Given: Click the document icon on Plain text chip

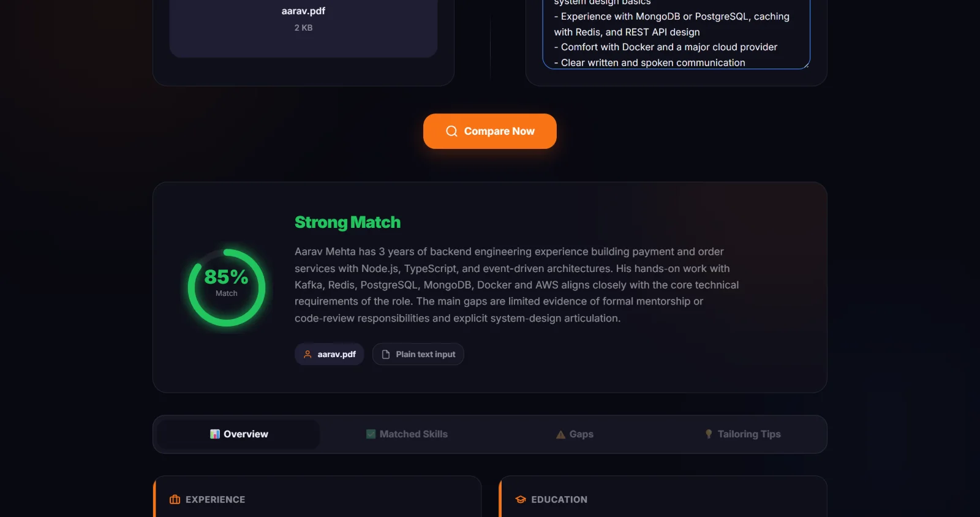Looking at the screenshot, I should click(386, 354).
